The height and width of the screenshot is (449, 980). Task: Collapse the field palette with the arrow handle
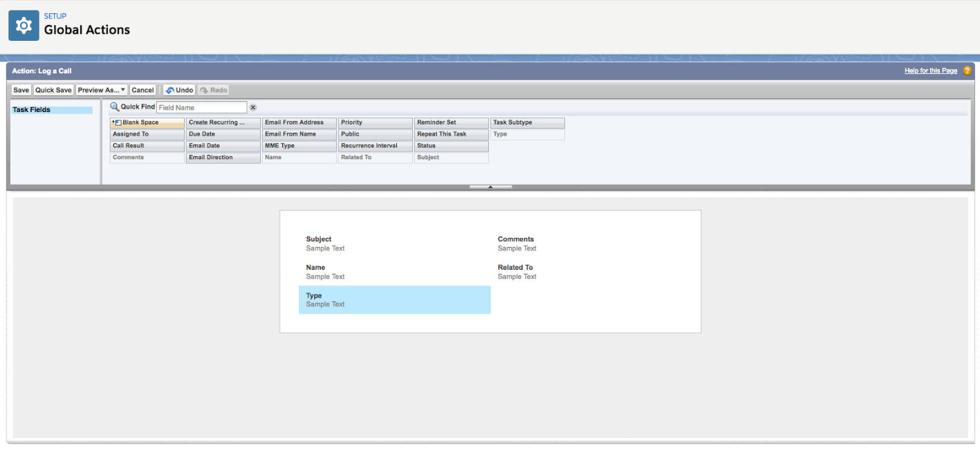point(490,187)
